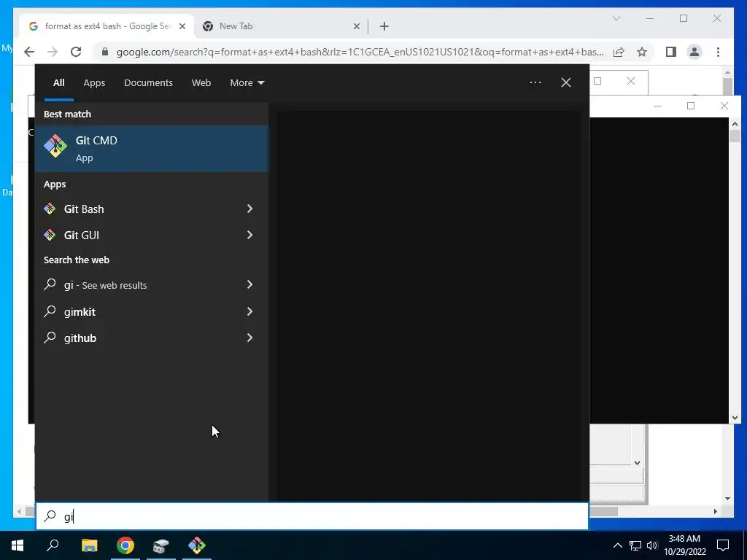Open the Chrome profile avatar
Image resolution: width=747 pixels, height=560 pixels.
click(x=694, y=52)
